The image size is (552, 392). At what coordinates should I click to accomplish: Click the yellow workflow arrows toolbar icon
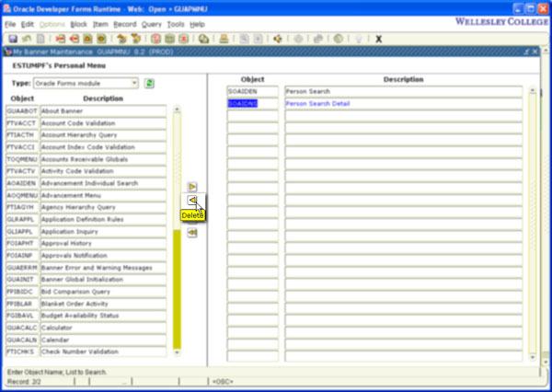click(278, 39)
